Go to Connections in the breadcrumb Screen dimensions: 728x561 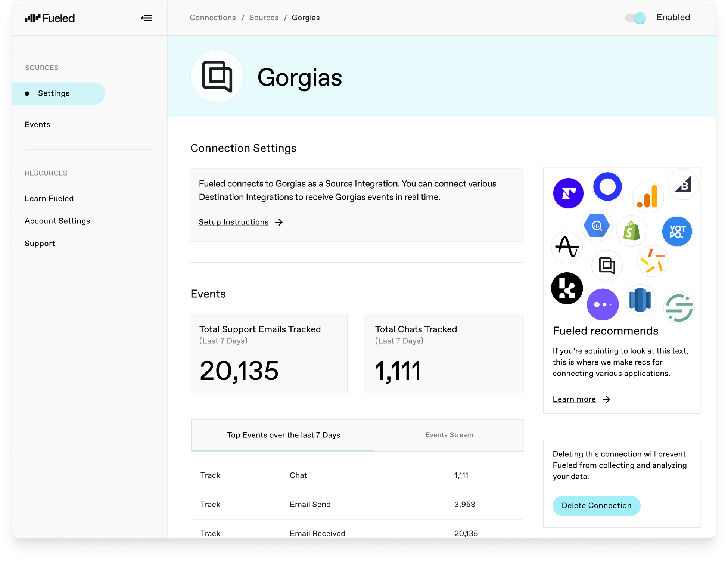tap(213, 18)
